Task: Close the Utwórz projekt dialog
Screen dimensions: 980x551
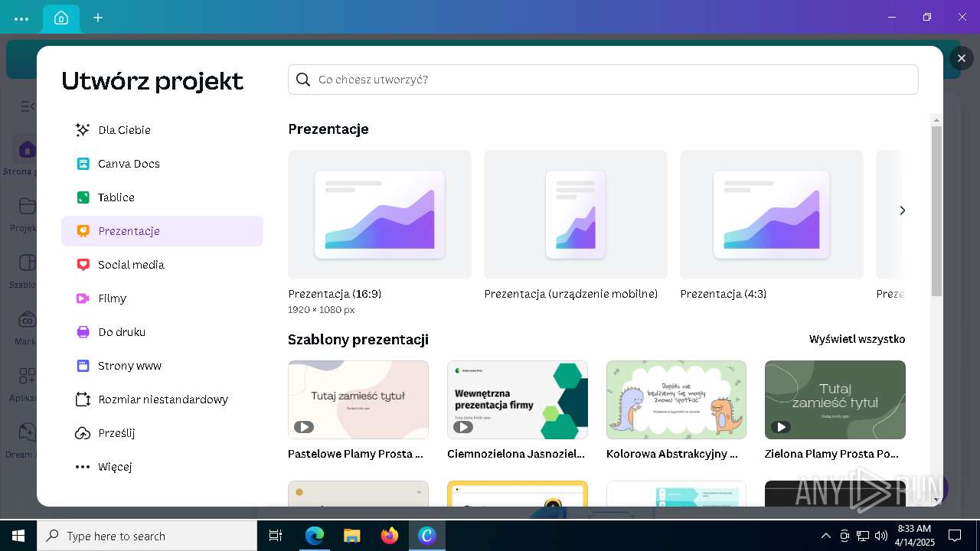Action: coord(962,58)
